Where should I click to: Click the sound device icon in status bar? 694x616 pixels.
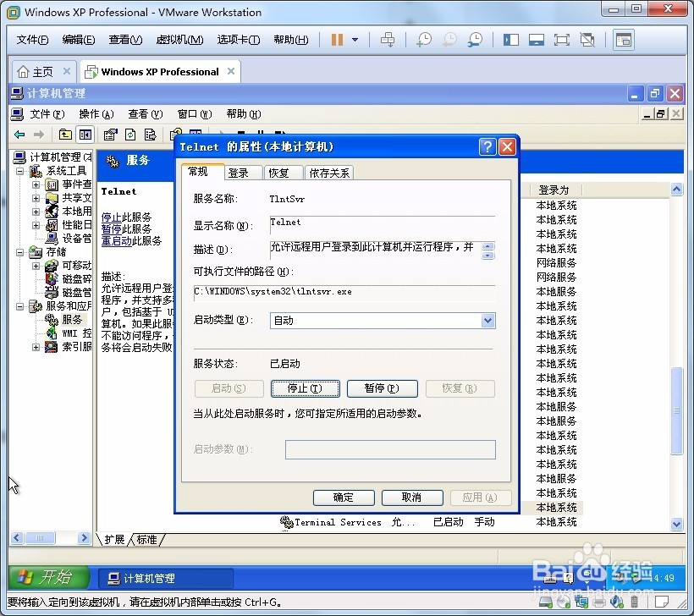pyautogui.click(x=616, y=602)
